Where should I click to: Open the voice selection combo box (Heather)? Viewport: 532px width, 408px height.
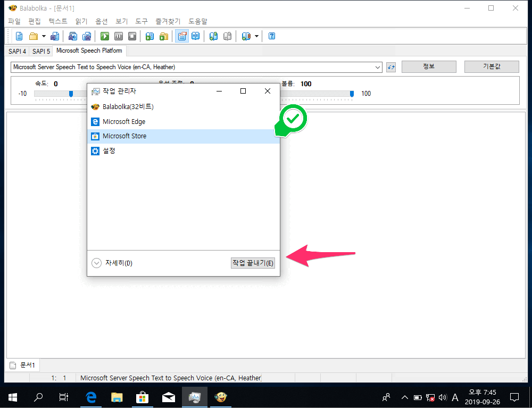(196, 67)
